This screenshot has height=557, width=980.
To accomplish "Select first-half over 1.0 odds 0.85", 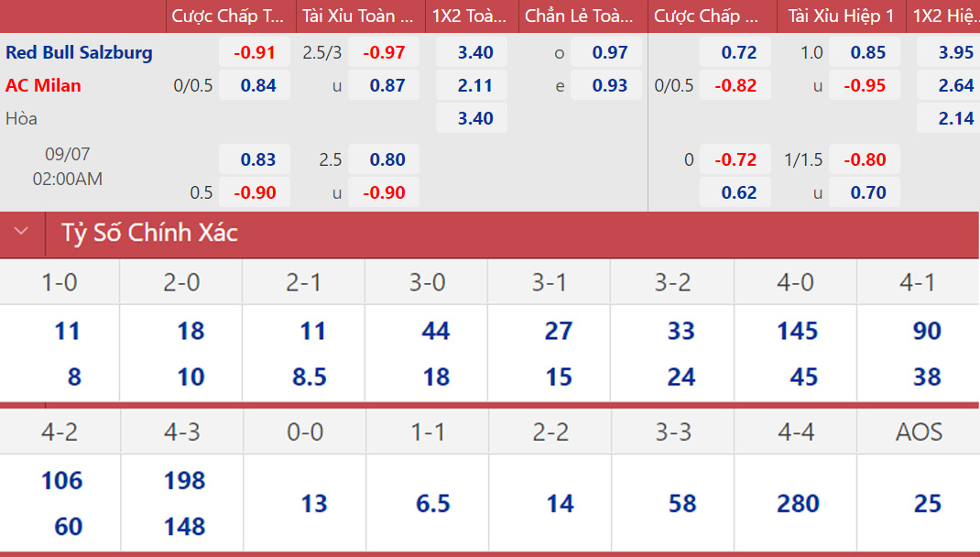I will [867, 52].
